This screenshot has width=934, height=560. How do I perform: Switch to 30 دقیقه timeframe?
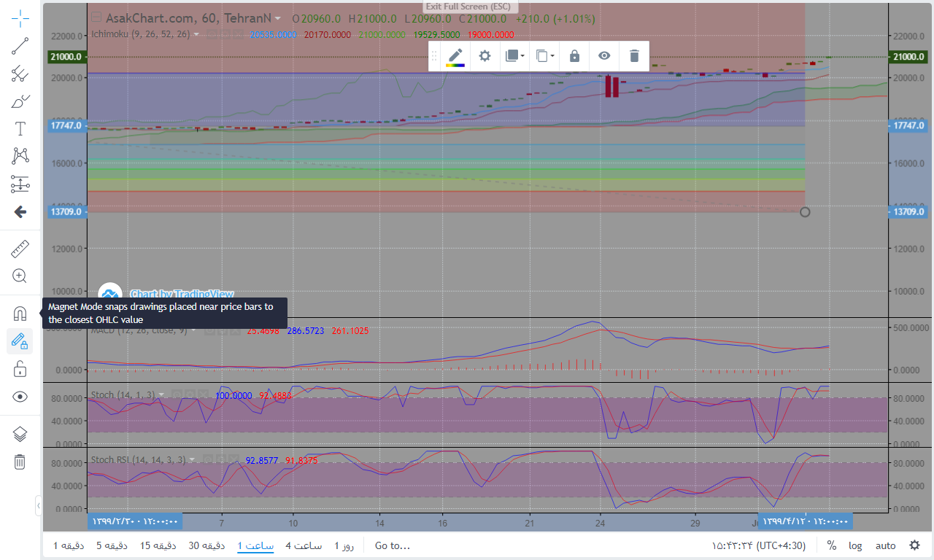tap(207, 545)
